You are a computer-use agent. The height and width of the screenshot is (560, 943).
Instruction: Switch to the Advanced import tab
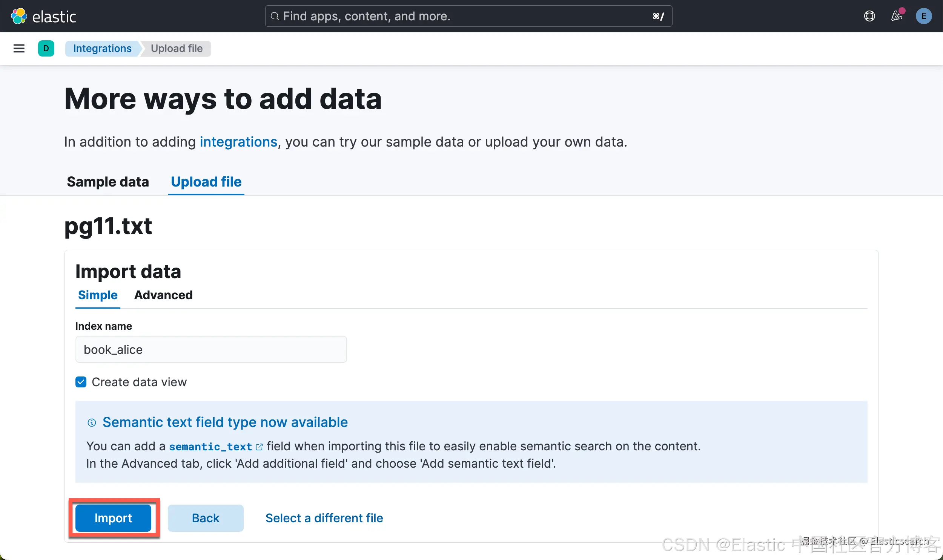(x=163, y=295)
